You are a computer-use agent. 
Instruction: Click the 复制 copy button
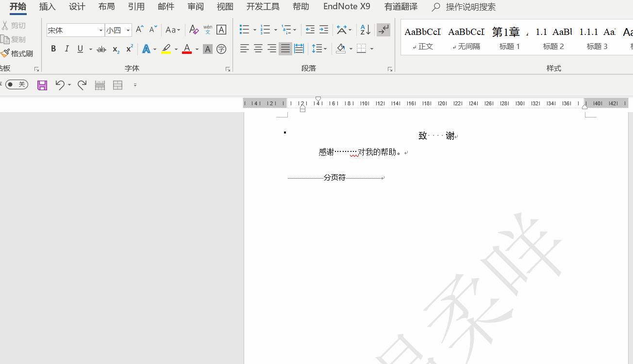click(15, 39)
